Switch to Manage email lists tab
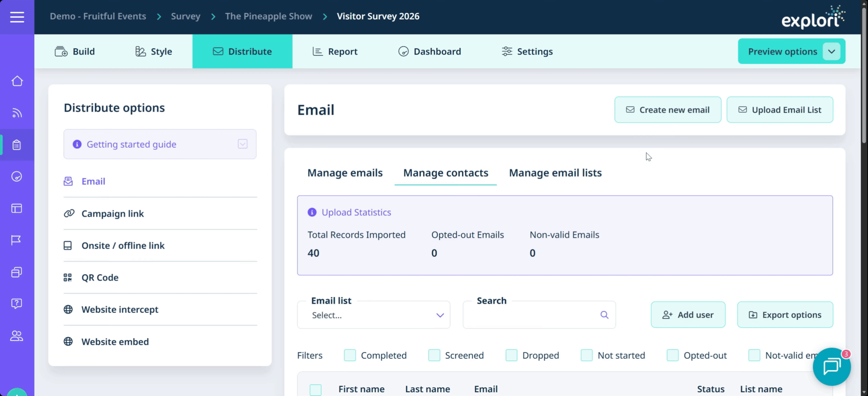868x396 pixels. (x=555, y=173)
